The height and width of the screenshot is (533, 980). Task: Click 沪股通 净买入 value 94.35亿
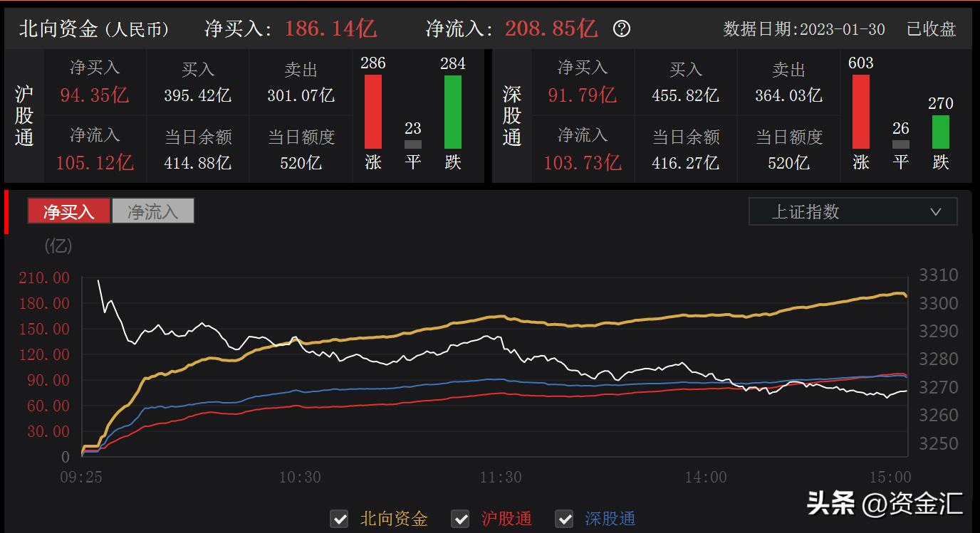click(x=94, y=95)
